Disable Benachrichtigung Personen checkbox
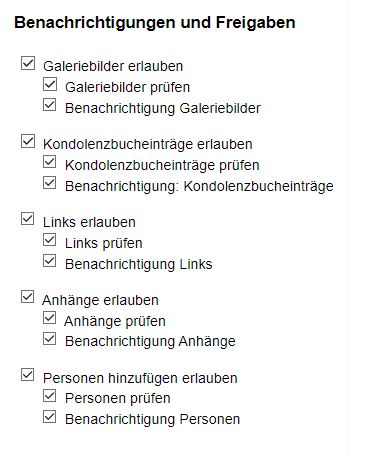Screen dimensions: 381x454 pyautogui.click(x=50, y=417)
